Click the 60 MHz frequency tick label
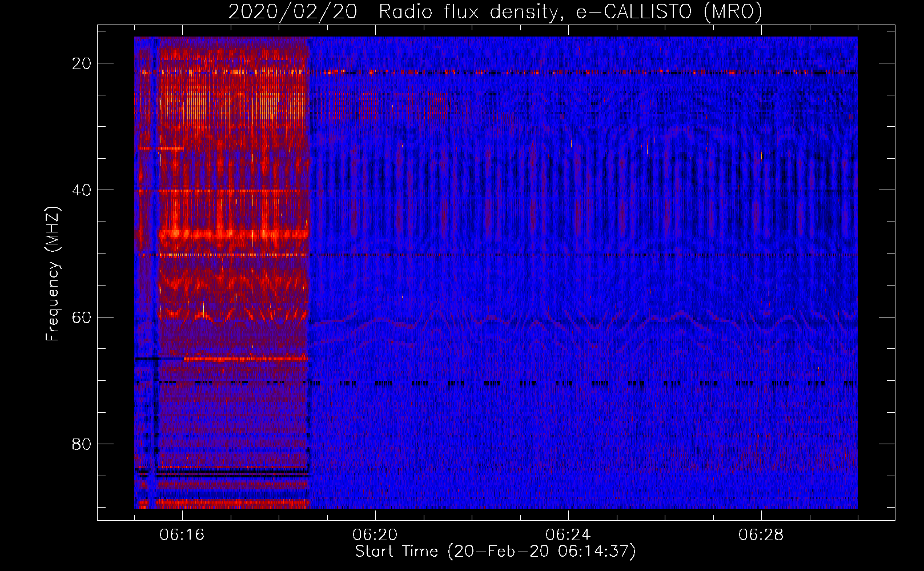 click(82, 317)
